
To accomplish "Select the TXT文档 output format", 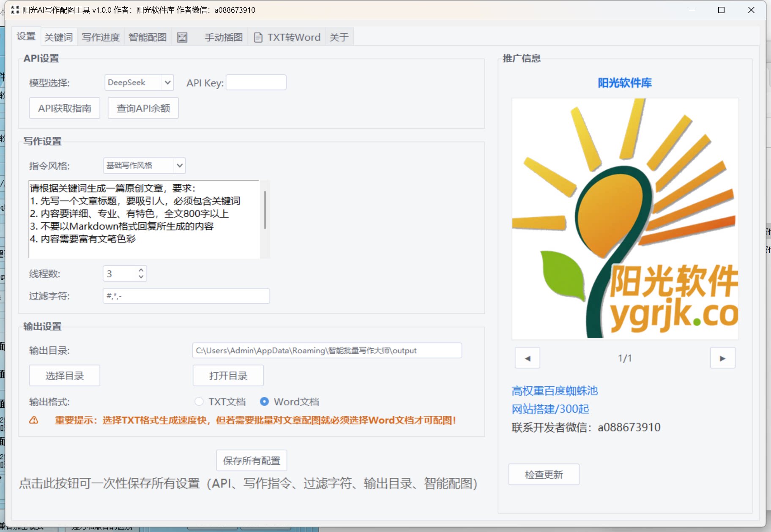I will coord(199,401).
